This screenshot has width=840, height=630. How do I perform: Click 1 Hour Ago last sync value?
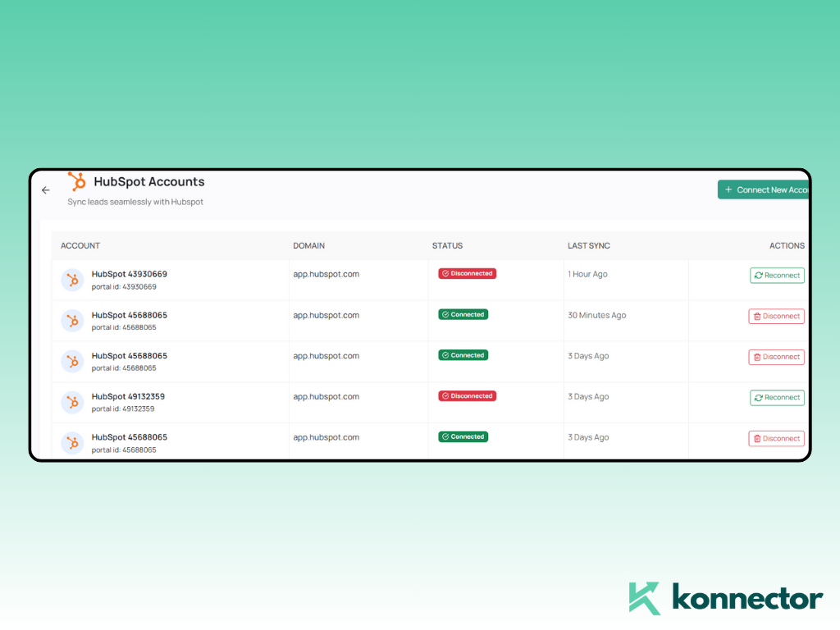(587, 274)
